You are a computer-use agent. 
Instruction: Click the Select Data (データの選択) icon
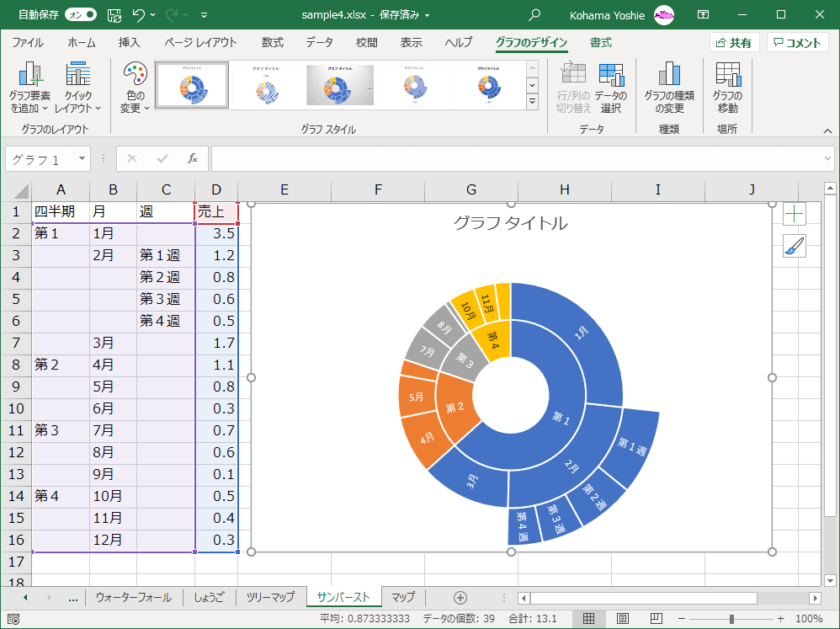pyautogui.click(x=611, y=76)
